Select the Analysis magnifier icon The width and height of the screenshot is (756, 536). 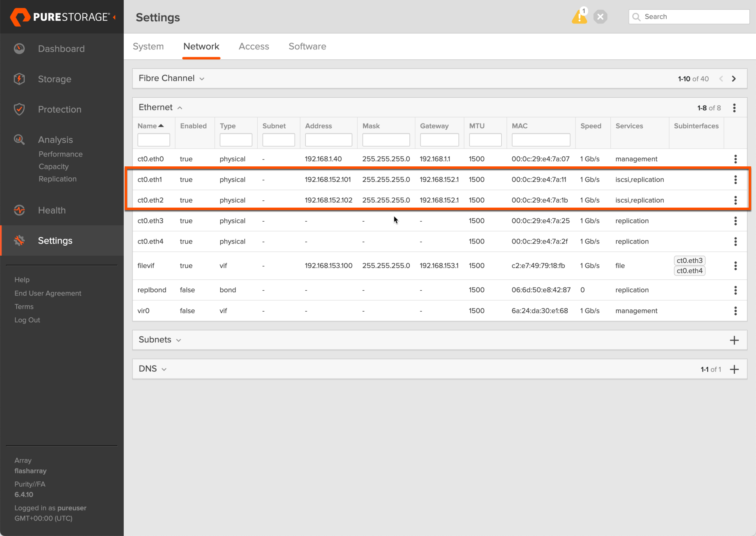tap(19, 139)
